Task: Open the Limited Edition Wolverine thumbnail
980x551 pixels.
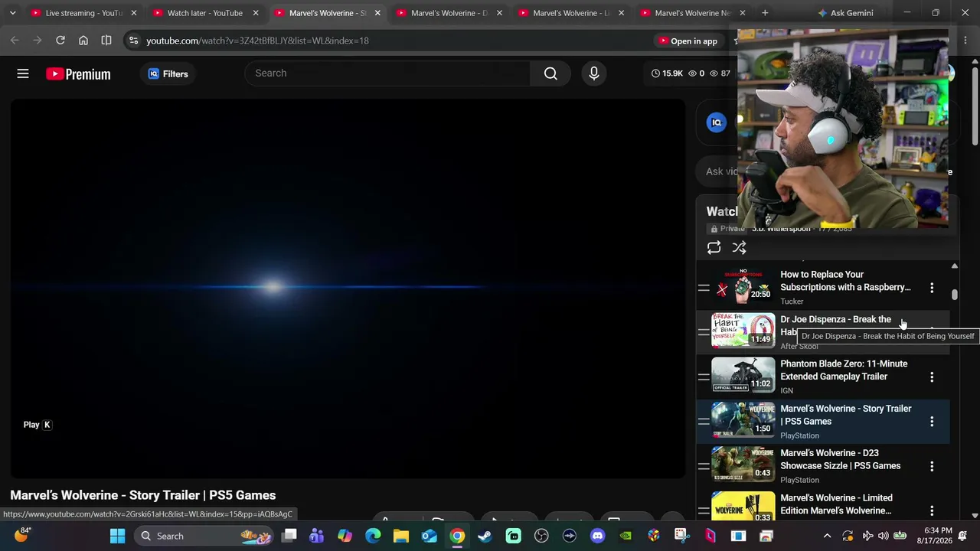Action: coord(743,507)
